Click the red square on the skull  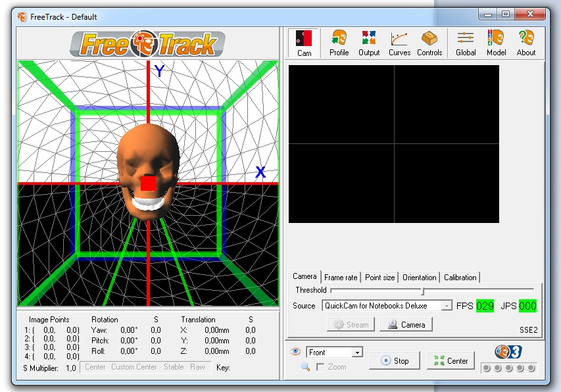point(148,183)
